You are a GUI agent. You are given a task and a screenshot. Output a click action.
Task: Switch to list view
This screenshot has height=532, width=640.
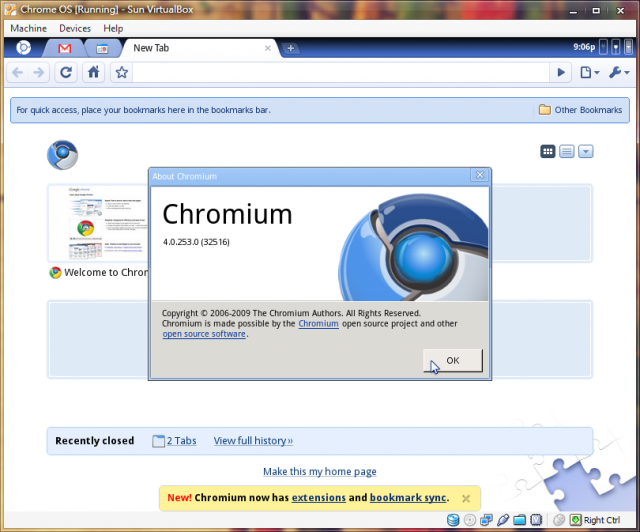[567, 151]
